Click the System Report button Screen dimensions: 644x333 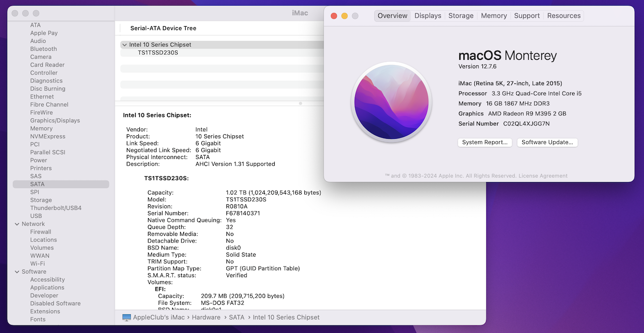point(485,142)
